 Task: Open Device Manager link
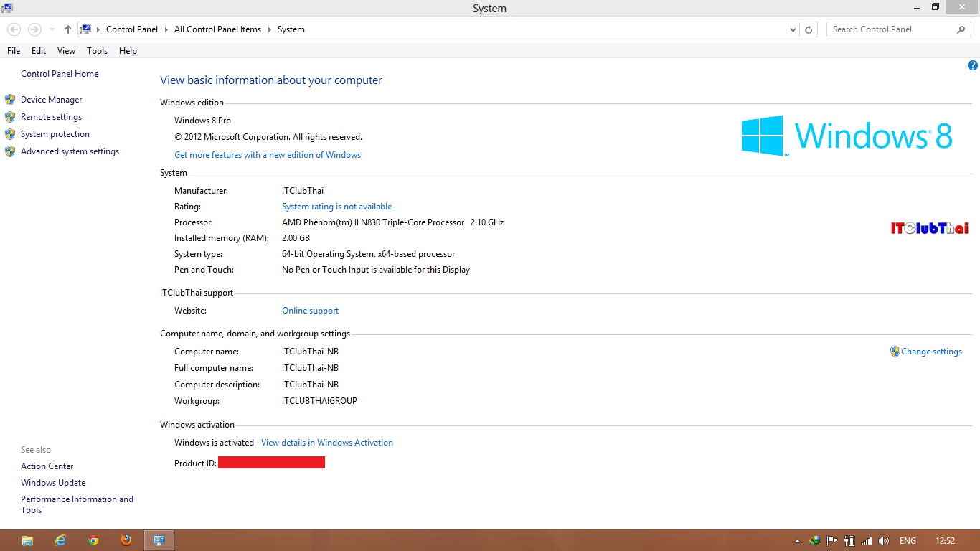[x=52, y=100]
